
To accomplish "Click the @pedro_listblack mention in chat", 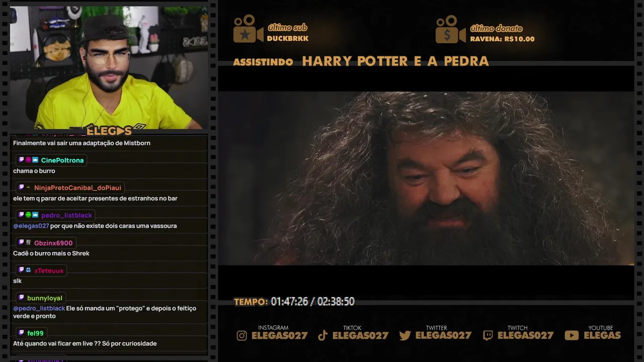I will (x=39, y=308).
